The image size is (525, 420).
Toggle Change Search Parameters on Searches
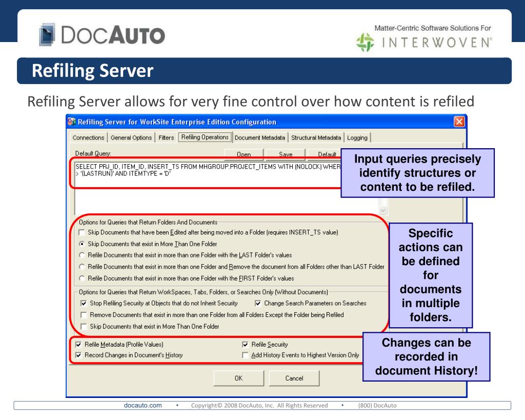point(258,304)
